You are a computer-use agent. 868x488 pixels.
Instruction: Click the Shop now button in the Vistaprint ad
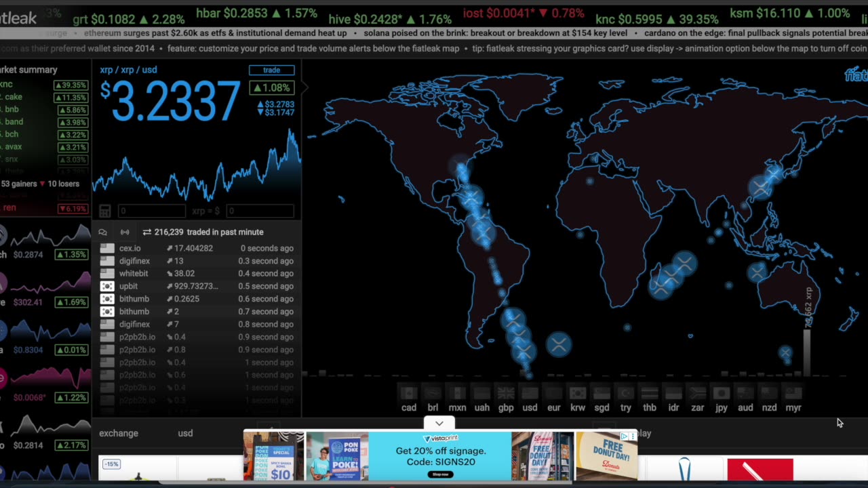441,474
